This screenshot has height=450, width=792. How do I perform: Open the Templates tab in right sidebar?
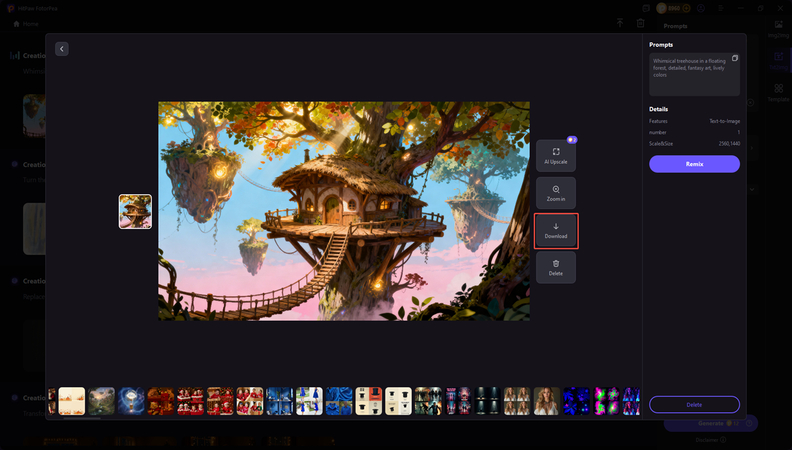coord(778,93)
